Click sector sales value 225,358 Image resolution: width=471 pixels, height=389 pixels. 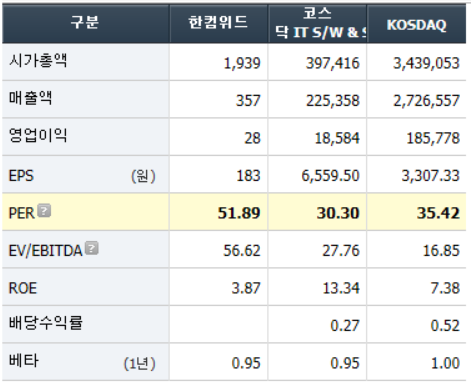click(333, 101)
